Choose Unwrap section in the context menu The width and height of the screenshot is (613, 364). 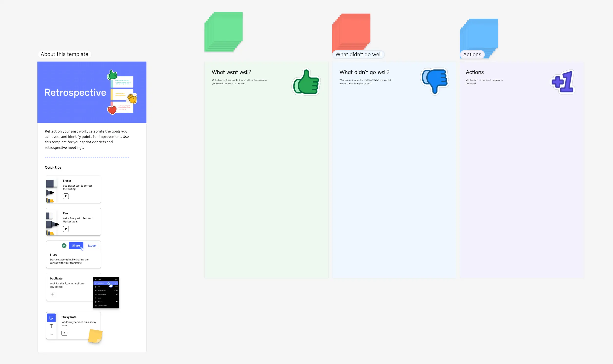(106, 306)
